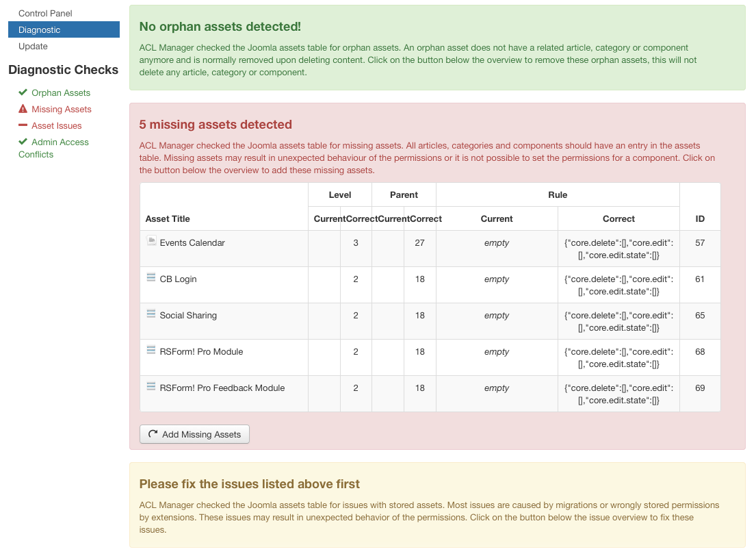Click ID 57 in the Events Calendar row
The image size is (756, 556).
[x=700, y=243]
